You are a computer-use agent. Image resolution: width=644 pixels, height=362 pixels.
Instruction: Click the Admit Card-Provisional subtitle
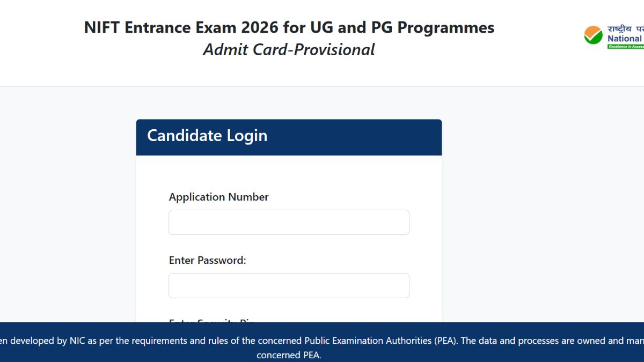(x=289, y=49)
